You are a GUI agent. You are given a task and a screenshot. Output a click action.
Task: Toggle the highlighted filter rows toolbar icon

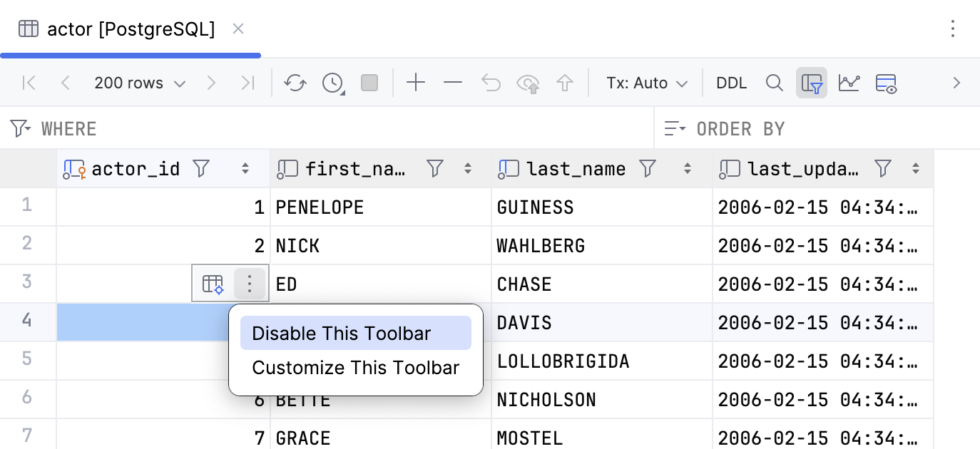pos(812,83)
